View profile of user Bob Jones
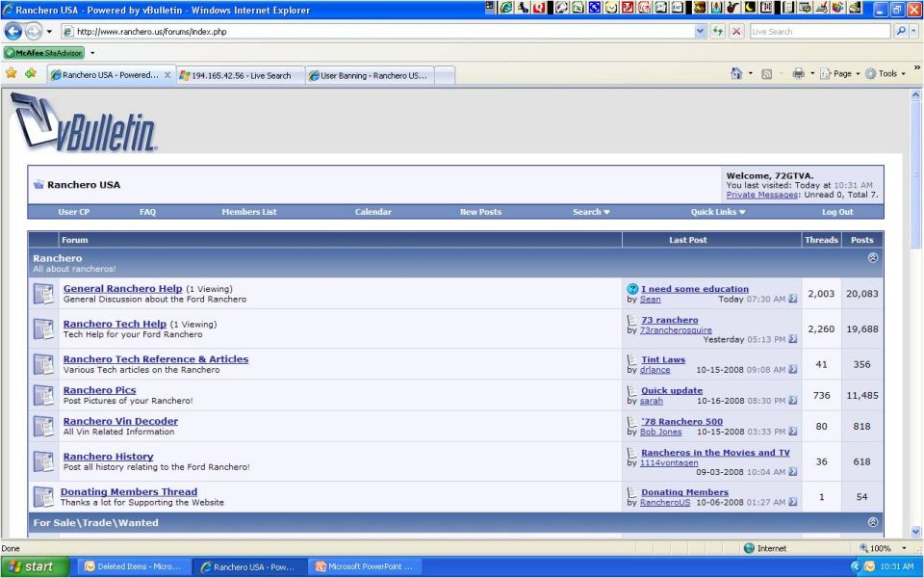 point(660,432)
